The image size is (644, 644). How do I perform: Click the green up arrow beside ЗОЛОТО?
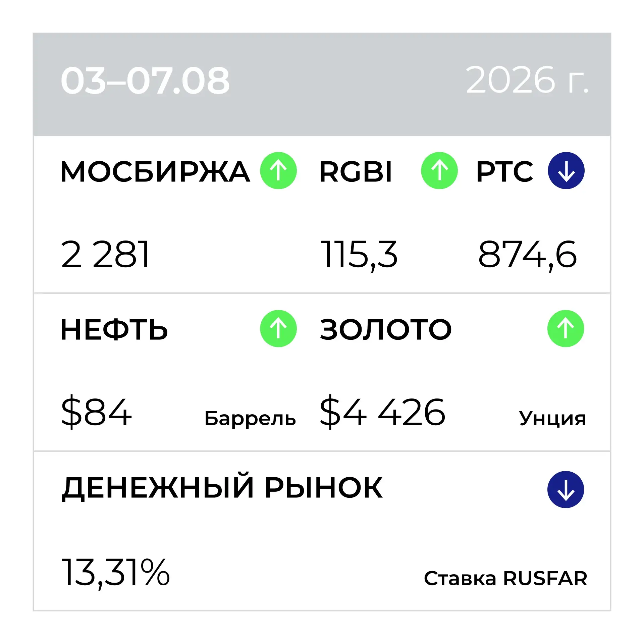566,328
